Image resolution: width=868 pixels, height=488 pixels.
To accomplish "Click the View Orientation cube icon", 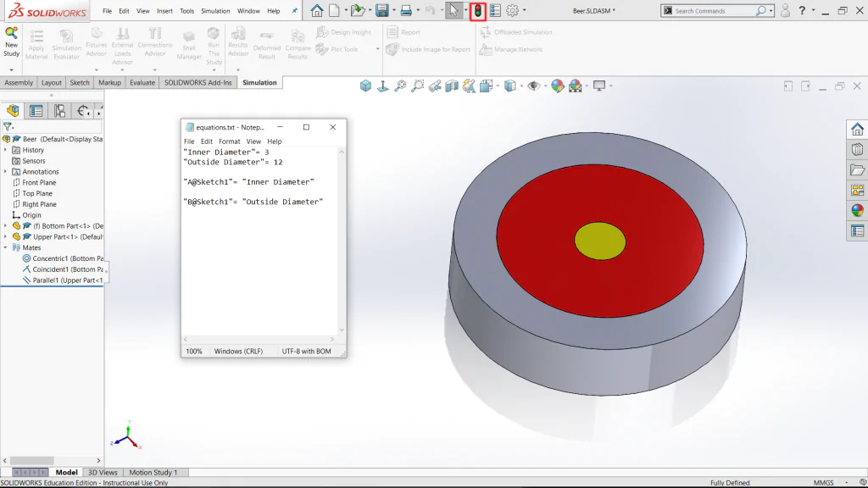I will (x=365, y=86).
